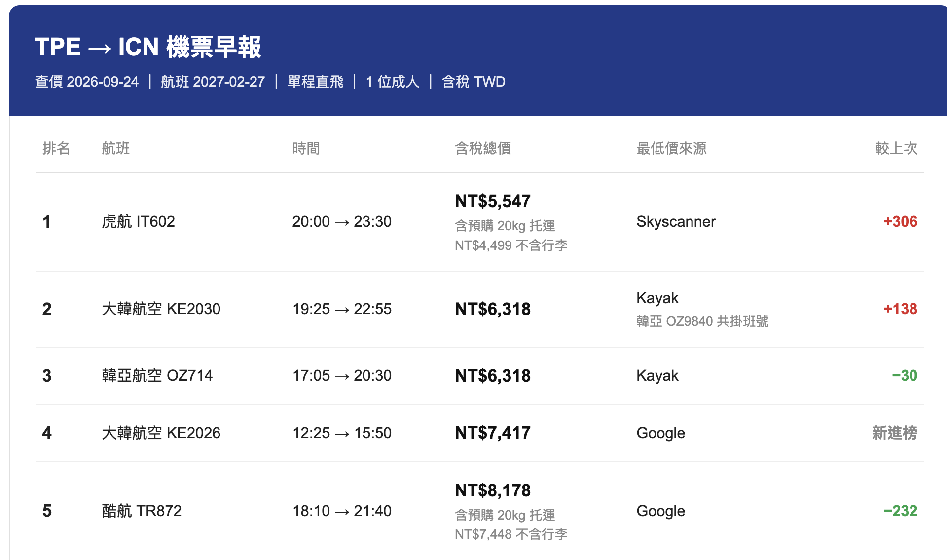The image size is (947, 560).
Task: Click the Skyscanner source cell
Action: (x=676, y=222)
